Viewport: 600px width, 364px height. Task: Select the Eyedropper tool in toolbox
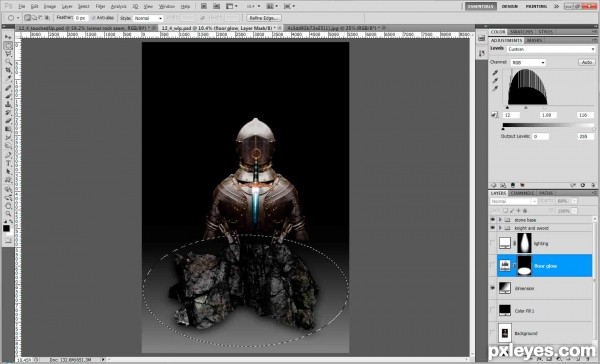8,79
